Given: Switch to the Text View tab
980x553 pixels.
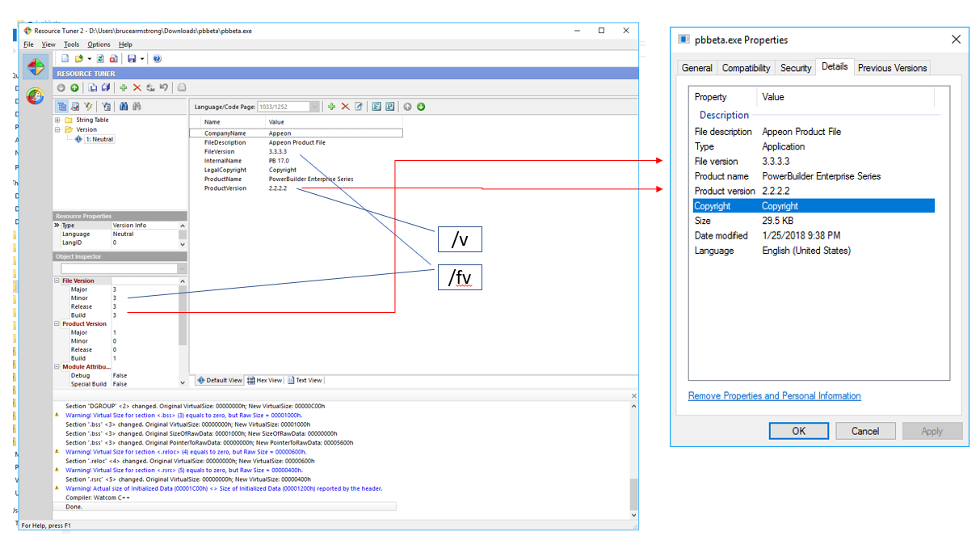Looking at the screenshot, I should (305, 380).
